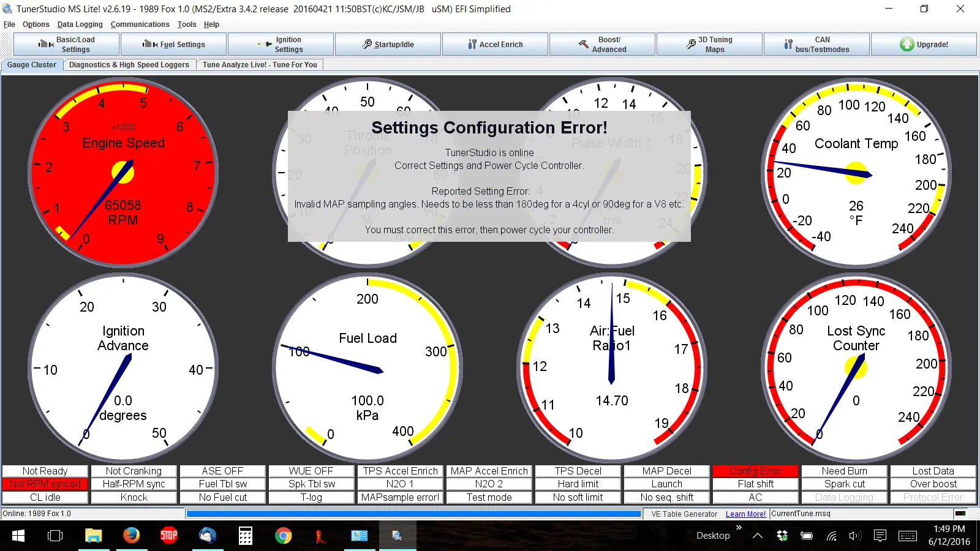This screenshot has width=980, height=551.
Task: Click Online: 1989 Fox 1.0 status text
Action: pyautogui.click(x=37, y=514)
